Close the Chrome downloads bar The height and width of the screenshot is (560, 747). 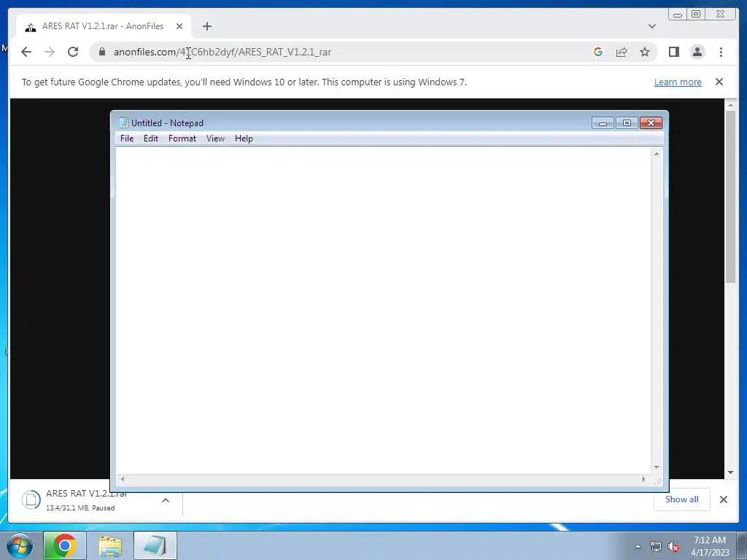click(723, 499)
